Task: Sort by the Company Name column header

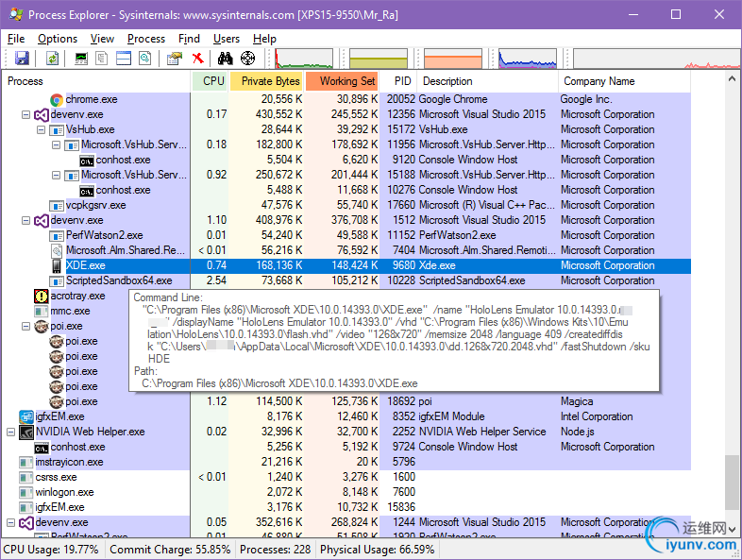Action: [625, 81]
